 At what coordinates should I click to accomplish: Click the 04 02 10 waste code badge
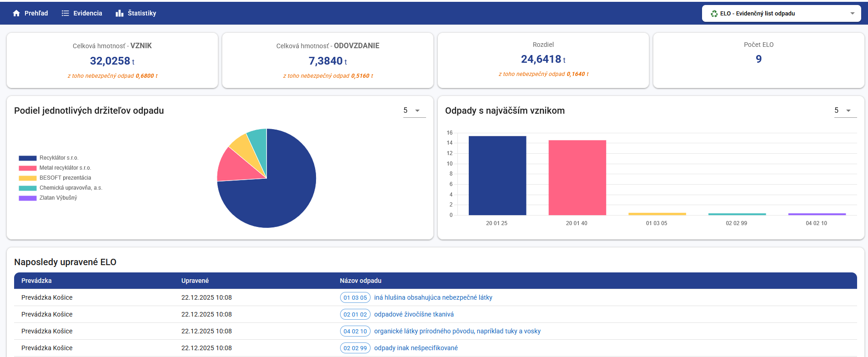[x=355, y=331]
